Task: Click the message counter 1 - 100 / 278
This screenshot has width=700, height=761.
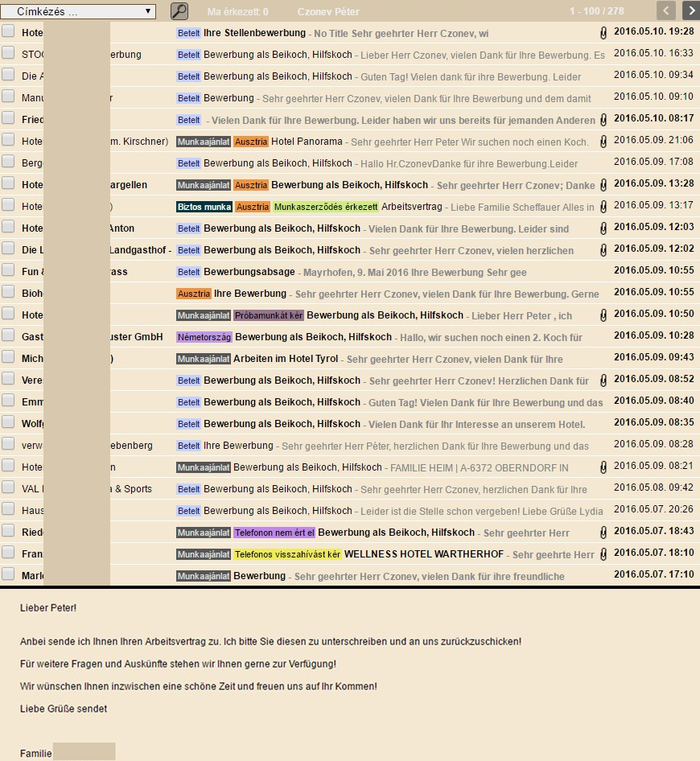Action: pos(596,11)
